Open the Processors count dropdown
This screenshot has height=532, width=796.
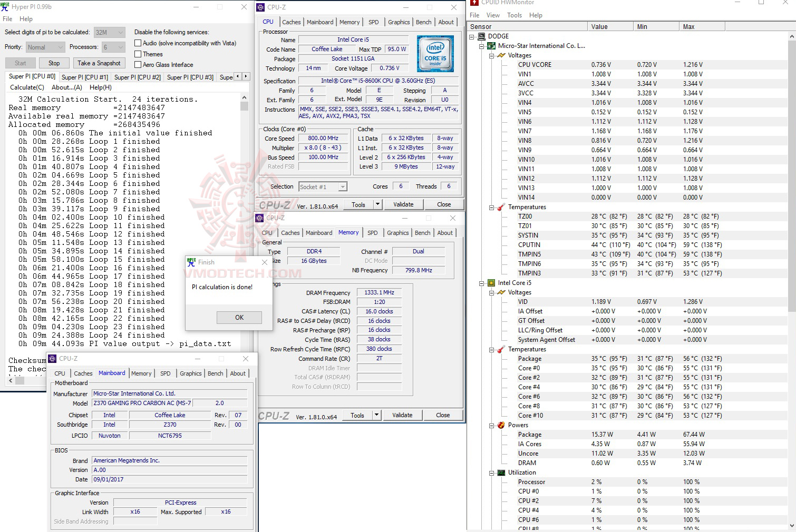click(x=113, y=47)
